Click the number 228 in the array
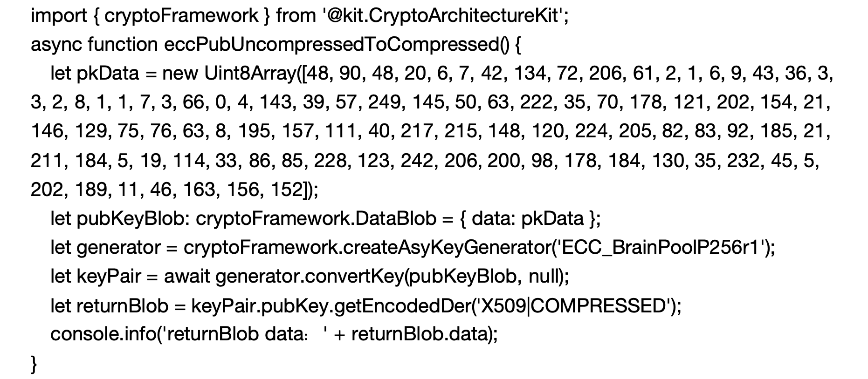Screen dimensions: 868x379 (330, 161)
